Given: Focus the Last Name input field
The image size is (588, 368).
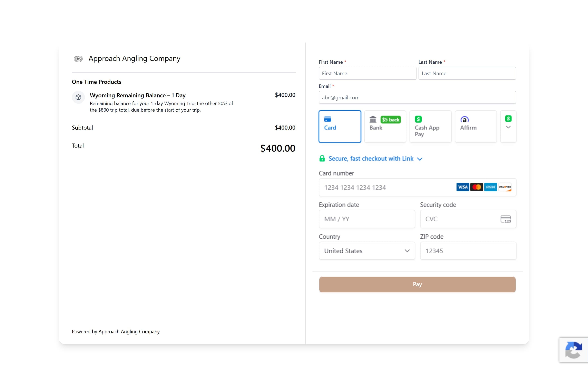Looking at the screenshot, I should (467, 73).
